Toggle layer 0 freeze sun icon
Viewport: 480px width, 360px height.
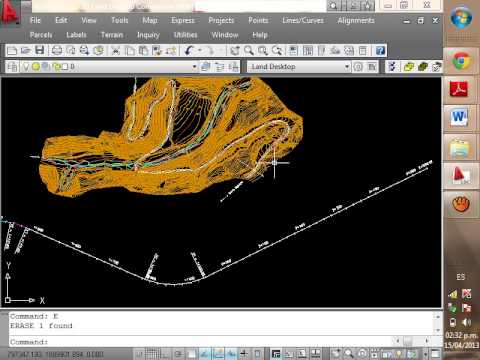36,67
